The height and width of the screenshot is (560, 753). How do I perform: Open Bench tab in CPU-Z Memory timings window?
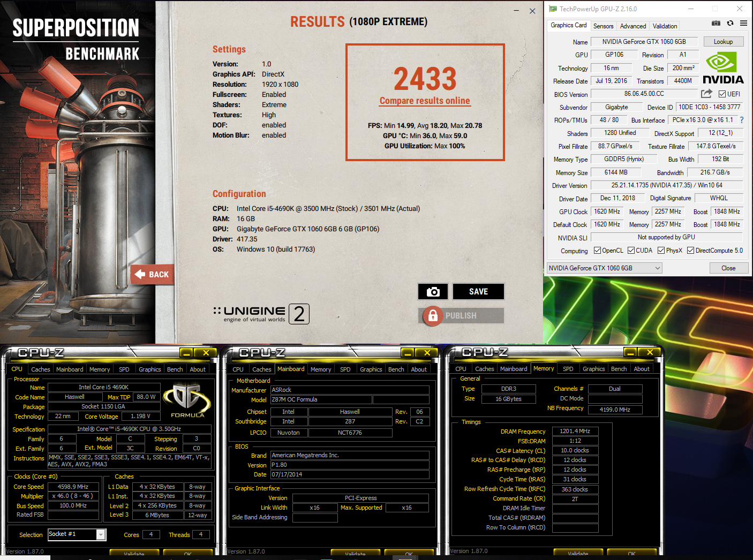[x=619, y=369]
